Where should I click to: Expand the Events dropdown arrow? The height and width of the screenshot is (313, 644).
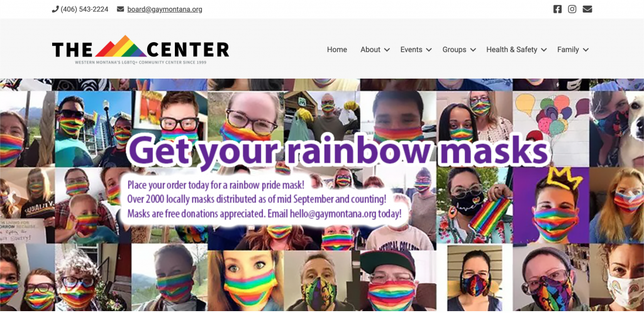pos(429,50)
